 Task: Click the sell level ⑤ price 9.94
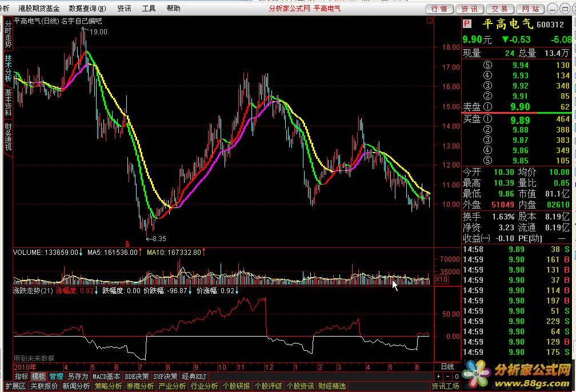pos(521,65)
